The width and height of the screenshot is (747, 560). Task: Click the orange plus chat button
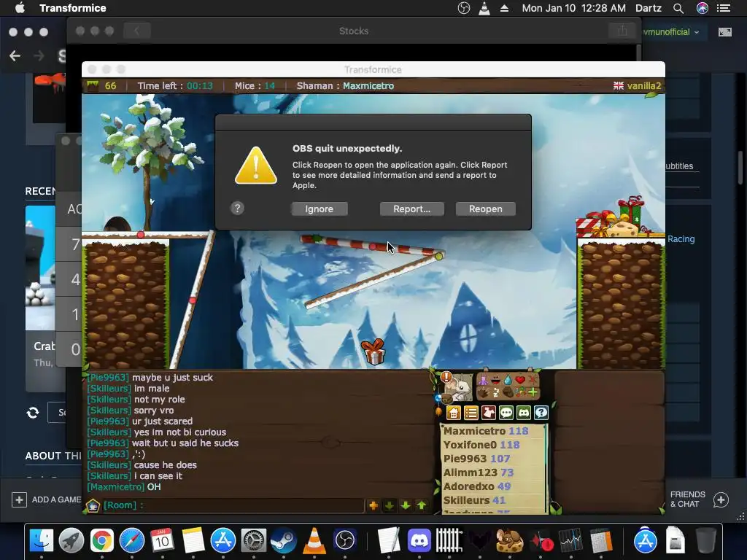point(373,505)
